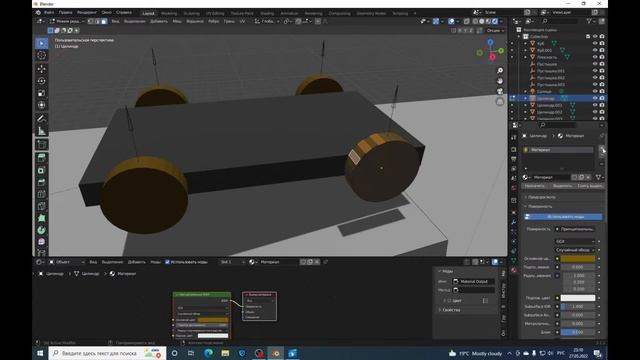640x360 pixels.
Task: Expand Properties section in node sidebar
Action: (451, 310)
